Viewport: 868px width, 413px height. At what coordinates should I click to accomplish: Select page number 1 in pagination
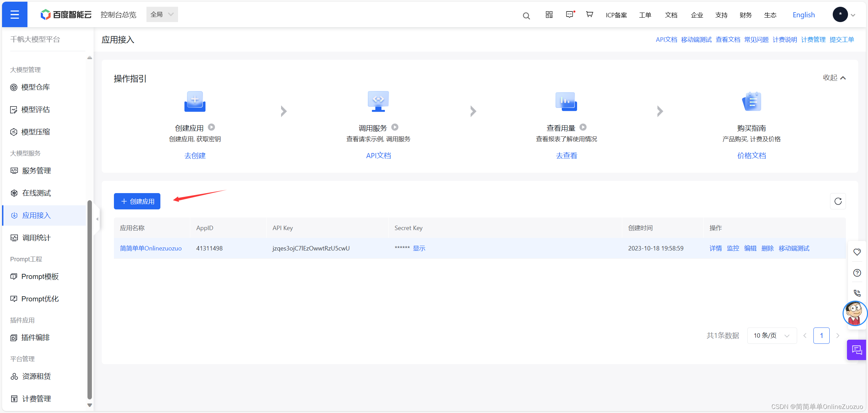[x=822, y=336]
